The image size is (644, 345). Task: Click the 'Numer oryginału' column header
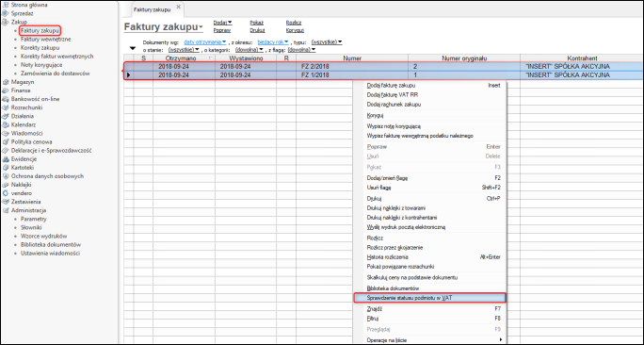click(464, 58)
